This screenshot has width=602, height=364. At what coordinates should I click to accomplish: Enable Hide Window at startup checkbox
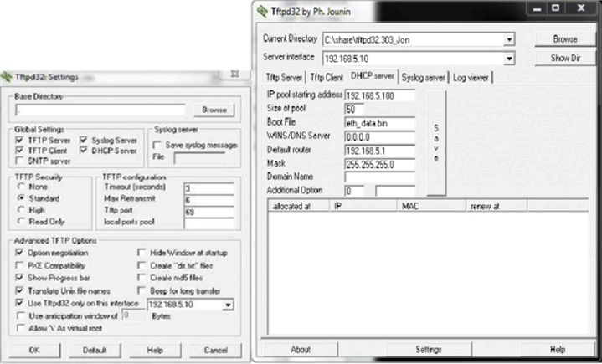pyautogui.click(x=141, y=253)
